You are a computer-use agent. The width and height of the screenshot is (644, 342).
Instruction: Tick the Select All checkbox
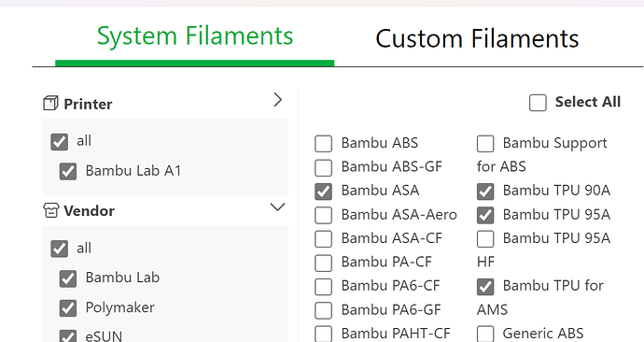tap(538, 103)
